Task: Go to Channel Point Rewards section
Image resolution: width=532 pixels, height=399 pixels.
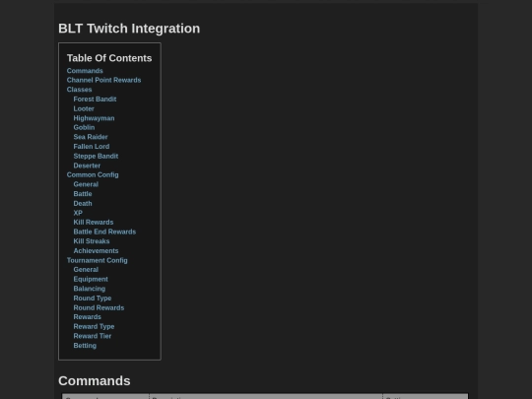Action: click(103, 80)
